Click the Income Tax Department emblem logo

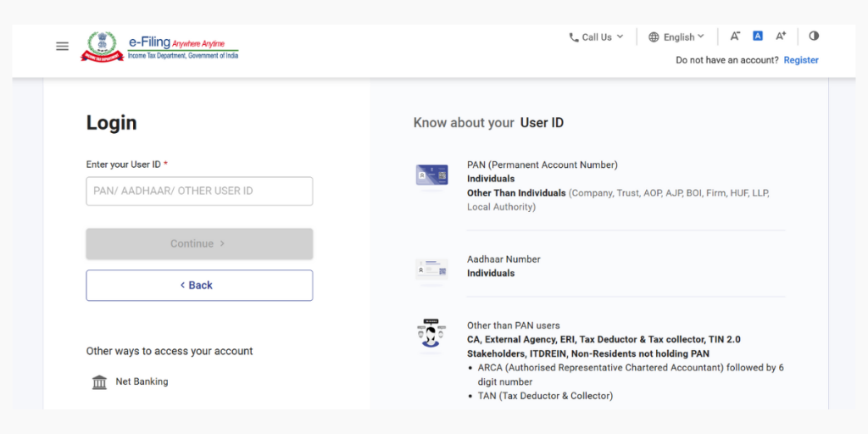(103, 47)
